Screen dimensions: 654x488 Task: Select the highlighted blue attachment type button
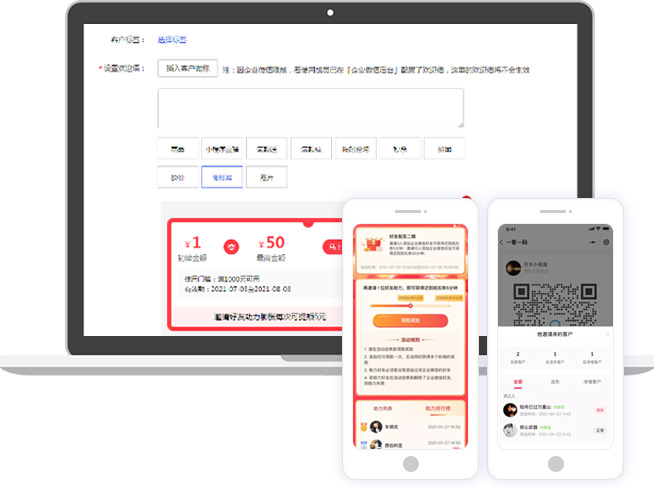(x=221, y=177)
